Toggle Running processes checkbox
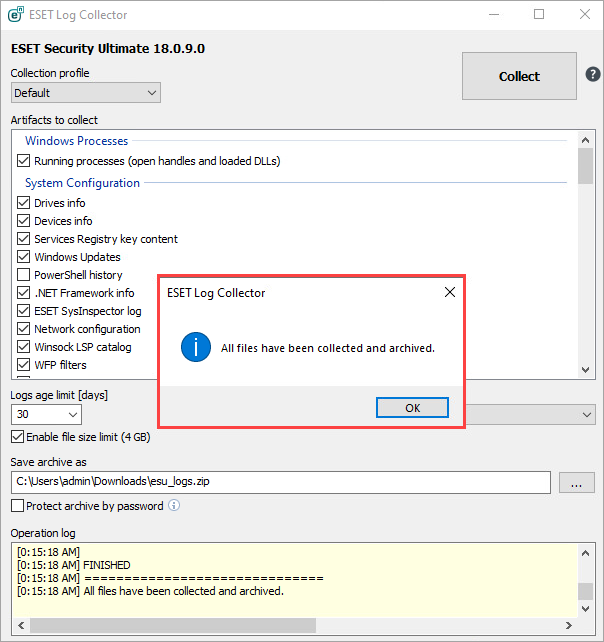The width and height of the screenshot is (604, 642). 23,160
